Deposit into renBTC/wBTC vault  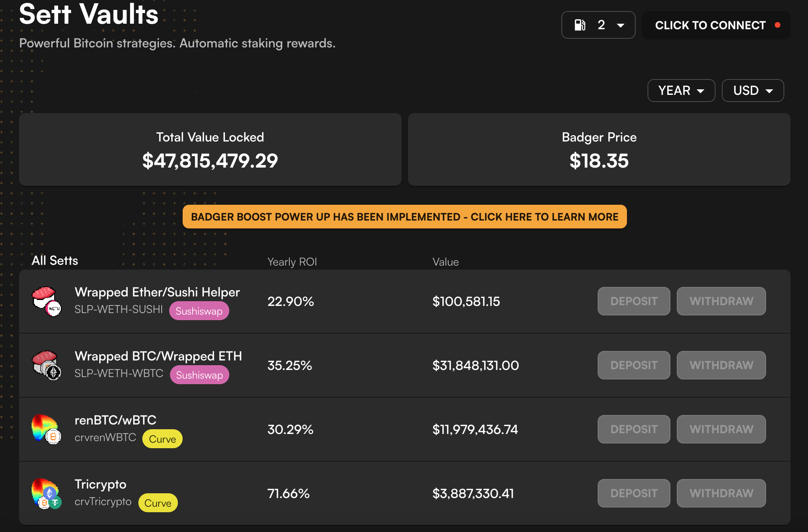click(634, 429)
